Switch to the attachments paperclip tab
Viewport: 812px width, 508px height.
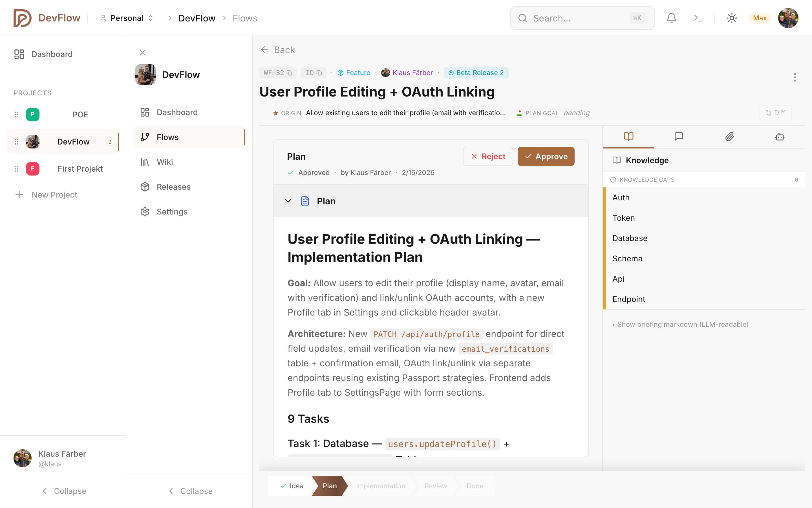729,137
